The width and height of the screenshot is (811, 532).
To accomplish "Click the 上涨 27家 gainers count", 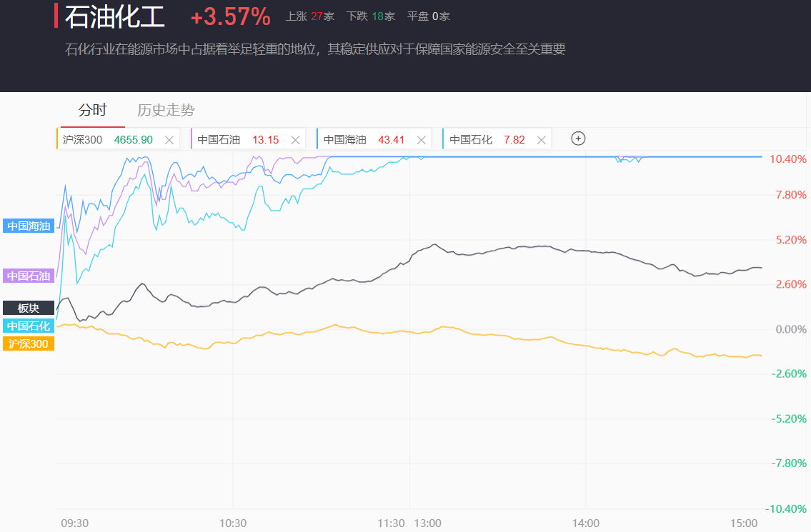I will [x=309, y=16].
